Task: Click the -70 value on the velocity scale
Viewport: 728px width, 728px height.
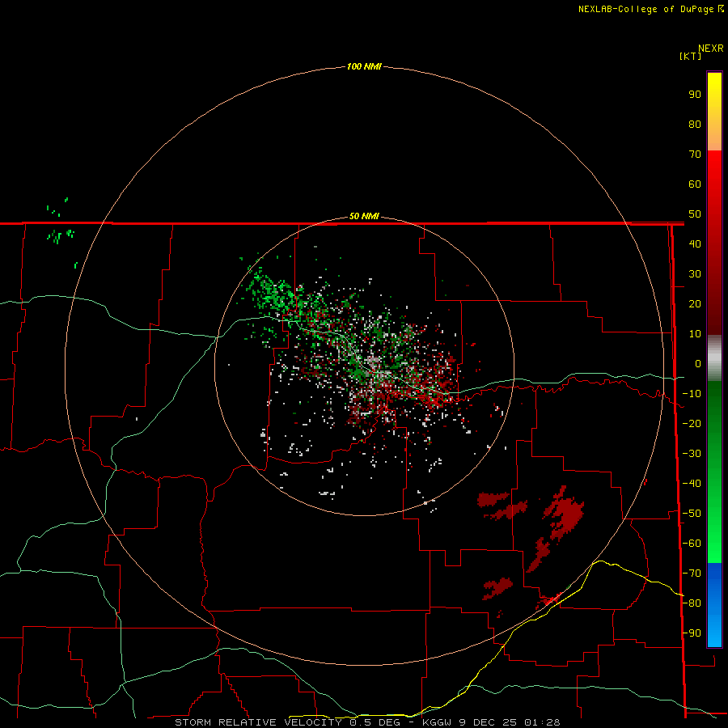Action: (x=692, y=574)
